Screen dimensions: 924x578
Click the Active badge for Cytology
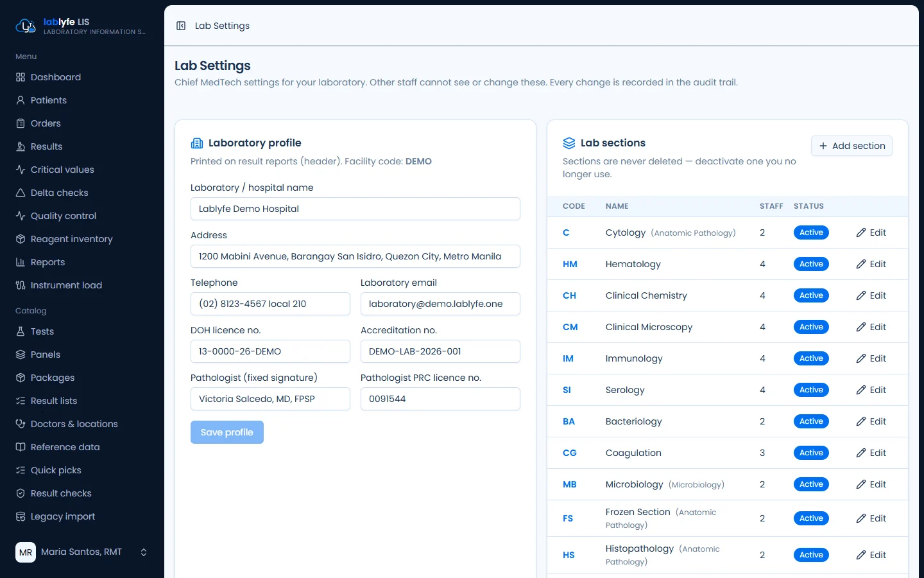811,232
